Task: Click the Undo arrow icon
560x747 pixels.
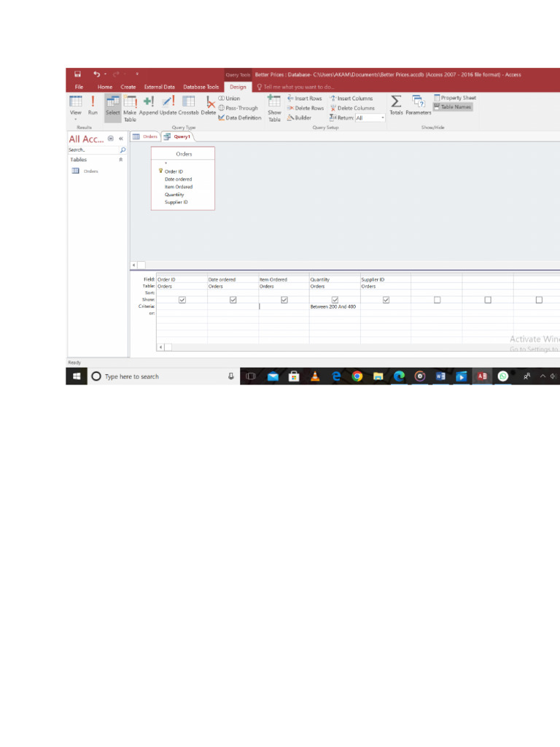Action: coord(97,74)
